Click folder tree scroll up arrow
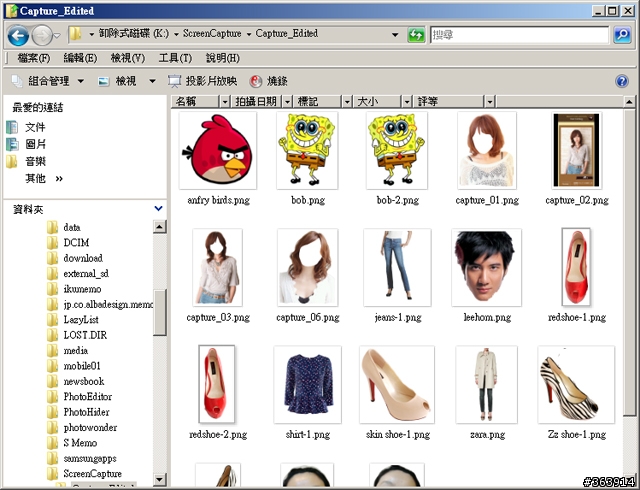 [x=160, y=227]
